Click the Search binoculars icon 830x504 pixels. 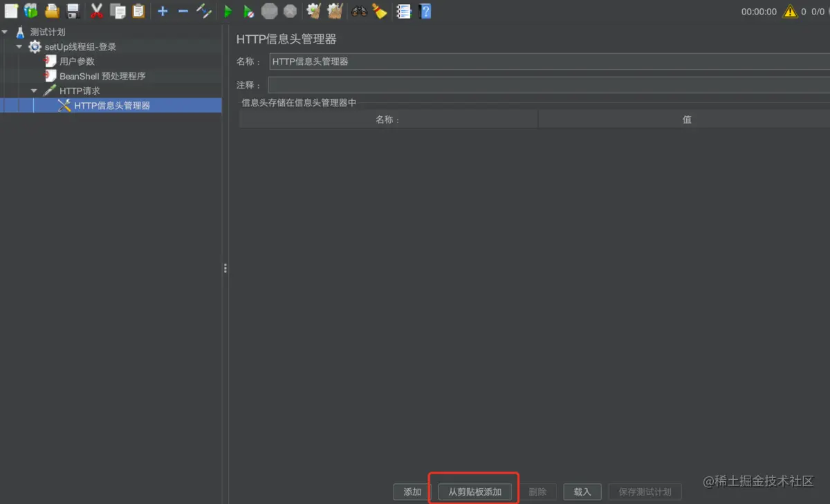359,11
